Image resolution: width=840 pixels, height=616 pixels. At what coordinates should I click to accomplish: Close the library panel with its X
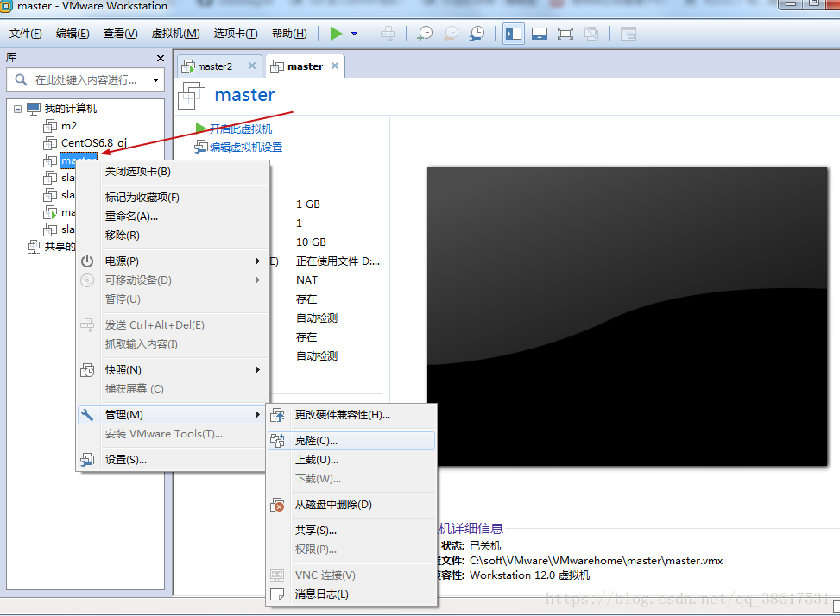click(x=161, y=58)
